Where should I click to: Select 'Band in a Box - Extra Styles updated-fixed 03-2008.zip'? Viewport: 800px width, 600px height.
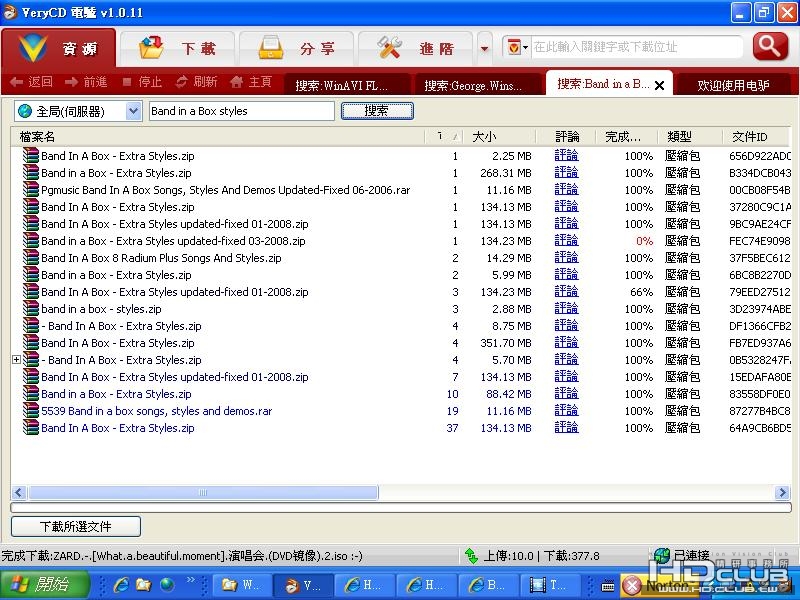pyautogui.click(x=173, y=241)
